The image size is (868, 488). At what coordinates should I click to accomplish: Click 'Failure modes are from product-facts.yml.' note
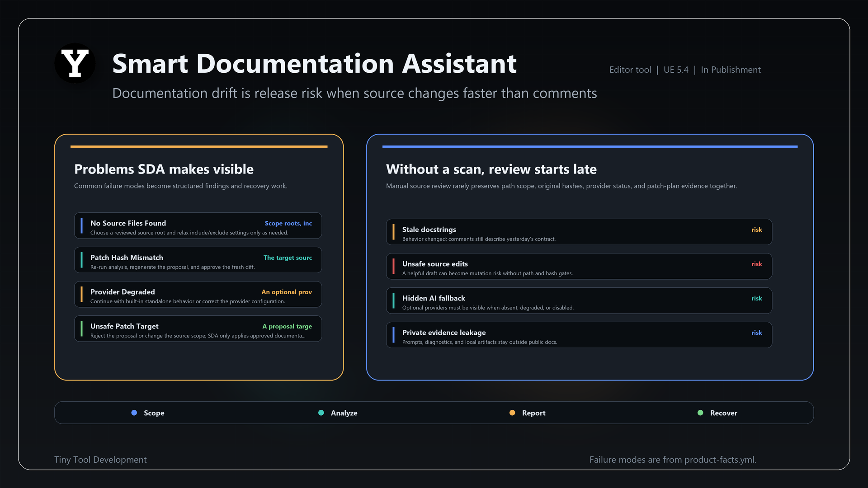pos(673,460)
